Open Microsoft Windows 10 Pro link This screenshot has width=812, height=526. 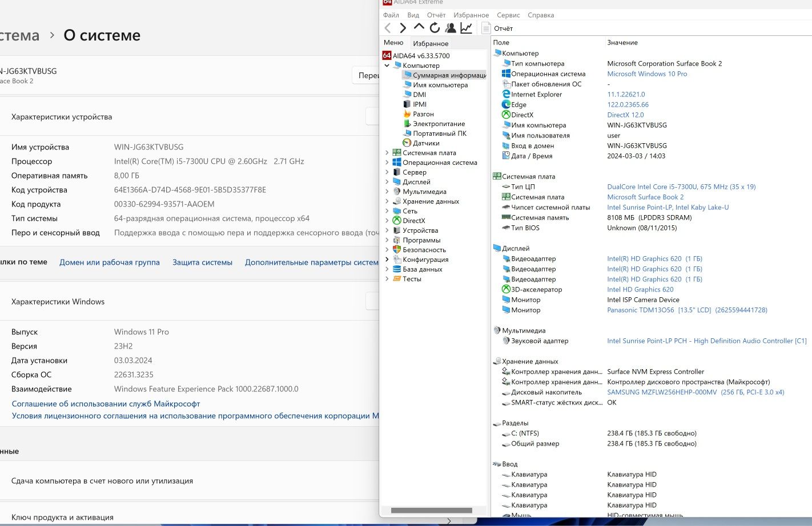tap(647, 74)
